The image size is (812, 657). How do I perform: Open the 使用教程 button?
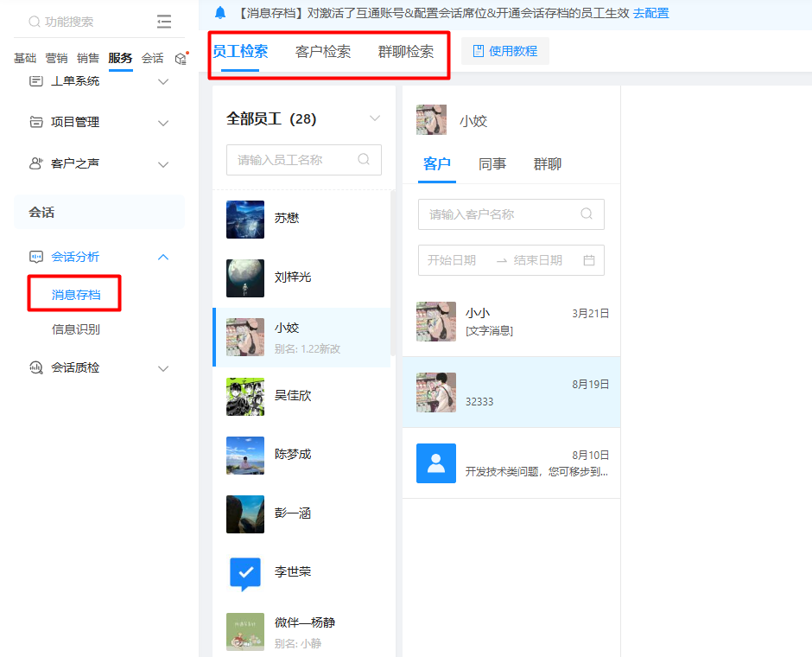505,51
